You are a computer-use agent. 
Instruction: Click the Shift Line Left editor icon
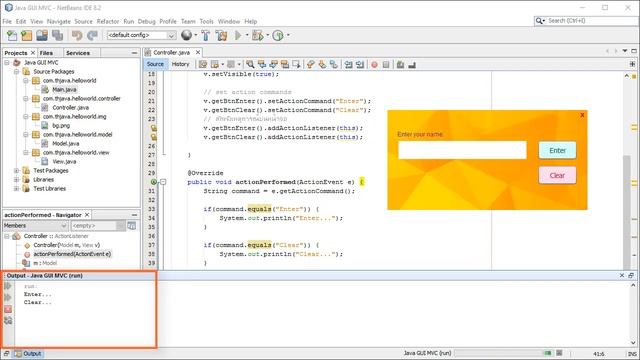click(x=348, y=64)
